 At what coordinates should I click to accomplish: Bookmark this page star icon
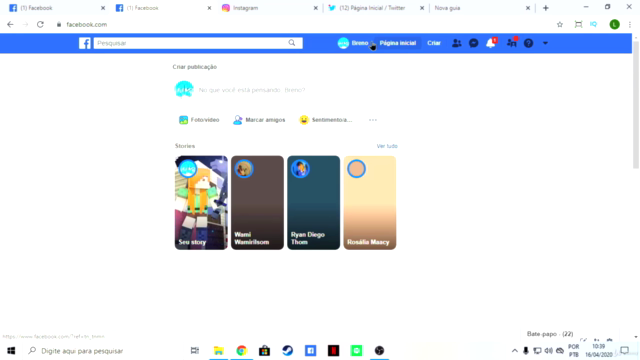point(560,24)
